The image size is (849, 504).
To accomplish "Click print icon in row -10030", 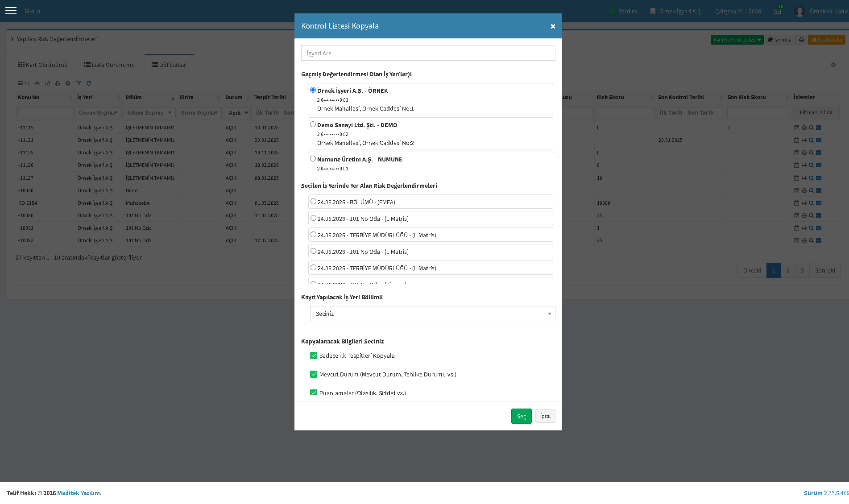I will click(804, 215).
